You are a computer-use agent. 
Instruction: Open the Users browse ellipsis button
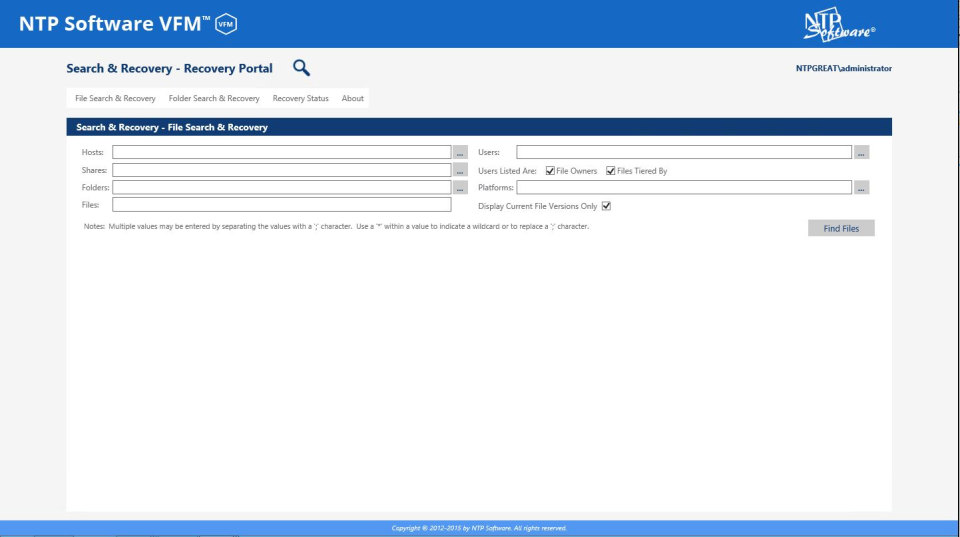pyautogui.click(x=861, y=152)
